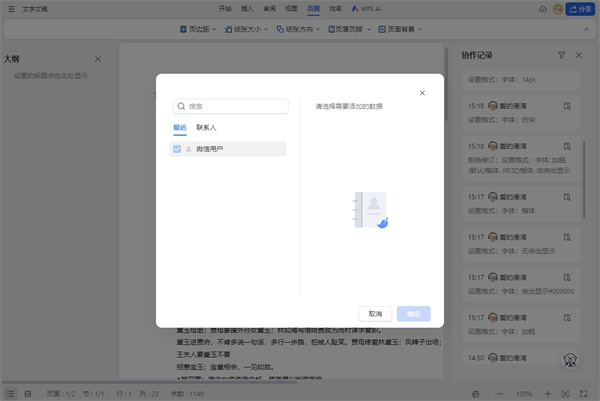Image resolution: width=600 pixels, height=401 pixels.
Task: Open the 页边距 margins dropdown
Action: tap(203, 29)
